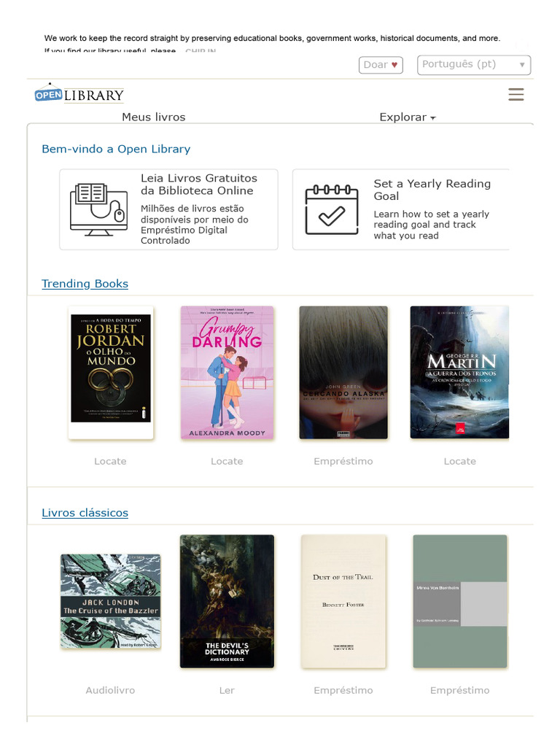The width and height of the screenshot is (560, 747).
Task: Open The Devil's Dictionary book cover
Action: 227,601
